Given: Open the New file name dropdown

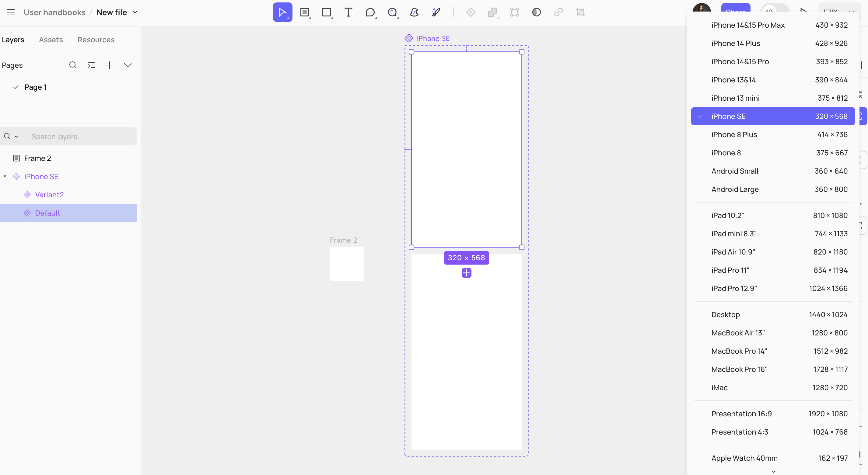Looking at the screenshot, I should [x=135, y=12].
